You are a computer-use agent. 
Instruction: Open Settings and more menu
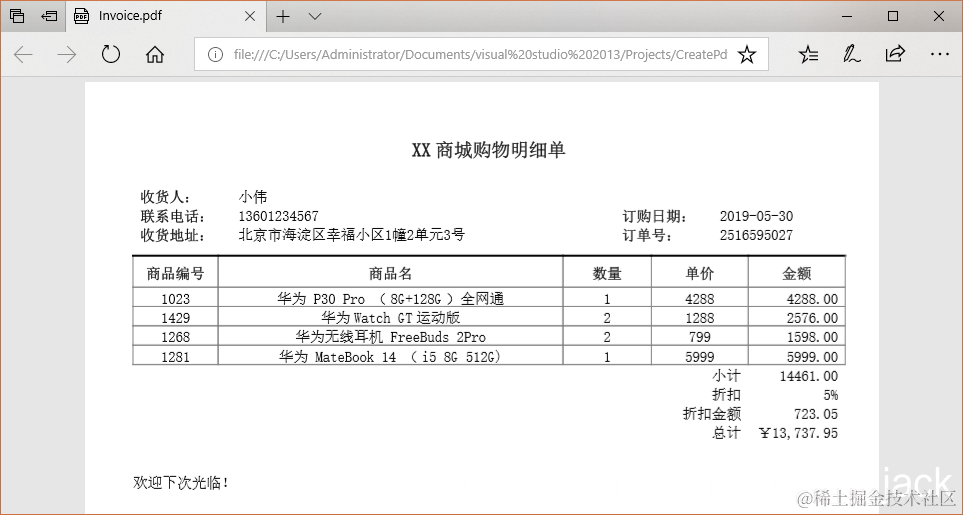pos(940,55)
